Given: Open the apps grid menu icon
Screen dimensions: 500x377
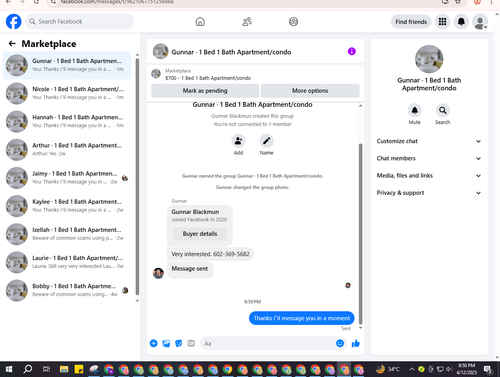Looking at the screenshot, I should 442,22.
